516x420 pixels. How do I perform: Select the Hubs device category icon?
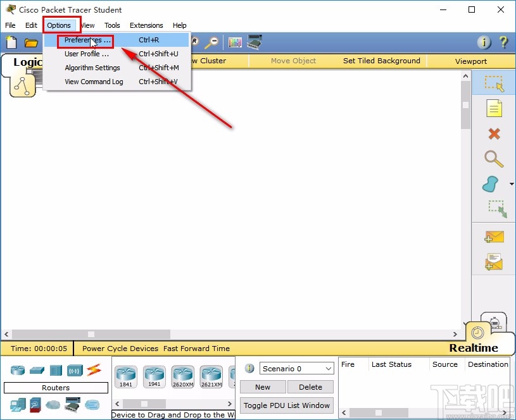click(56, 370)
